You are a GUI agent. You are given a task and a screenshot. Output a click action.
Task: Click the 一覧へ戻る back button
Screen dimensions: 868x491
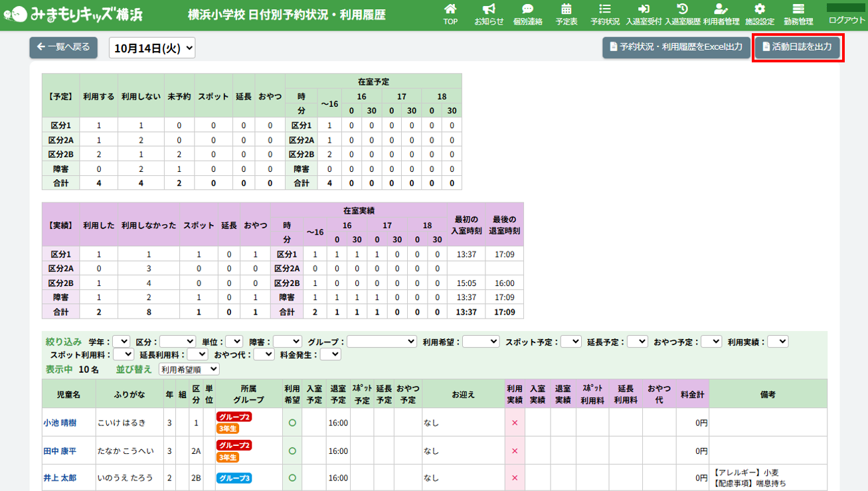click(x=64, y=48)
